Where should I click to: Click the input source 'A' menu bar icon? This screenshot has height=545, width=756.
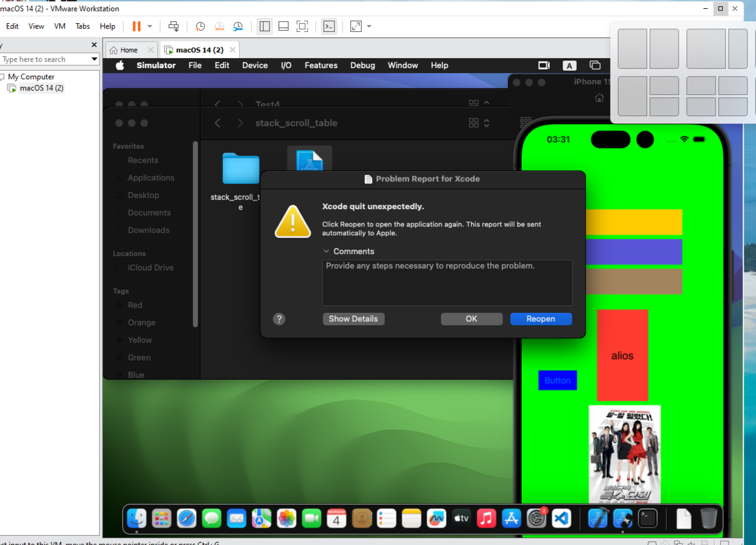point(569,66)
